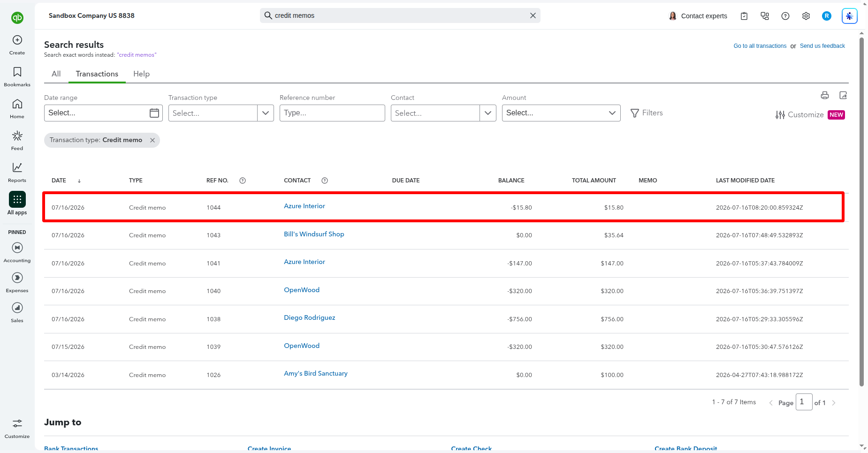Print the search results list

(825, 95)
